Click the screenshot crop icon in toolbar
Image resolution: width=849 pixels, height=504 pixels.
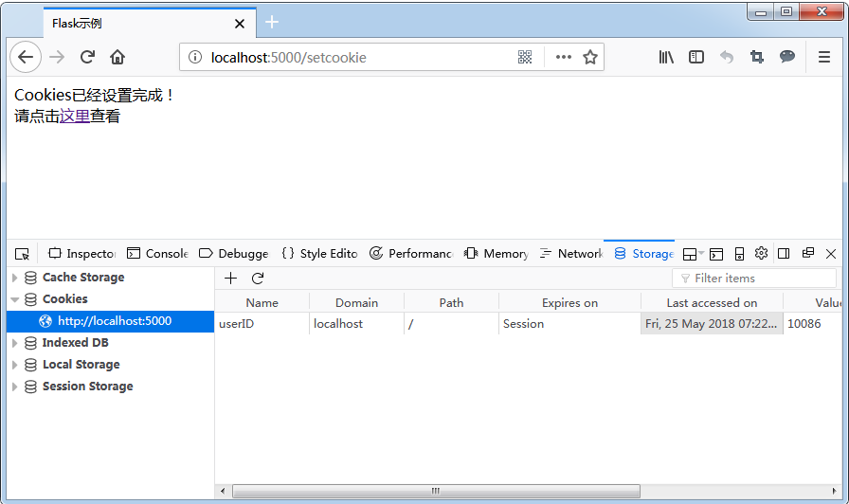click(x=757, y=57)
